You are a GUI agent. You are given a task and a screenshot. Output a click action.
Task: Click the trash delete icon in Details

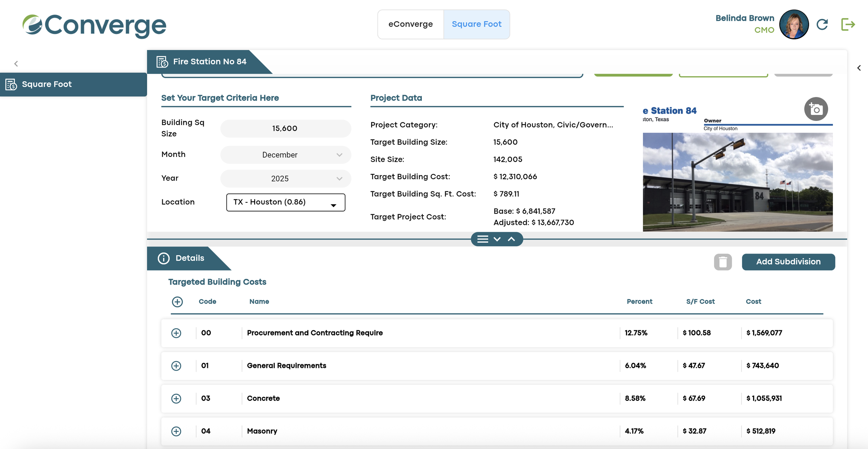(x=723, y=262)
